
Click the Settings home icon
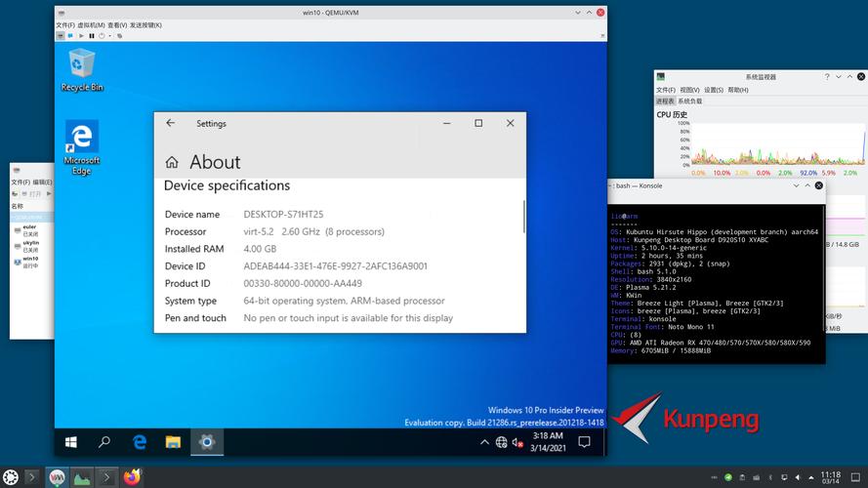tap(172, 162)
